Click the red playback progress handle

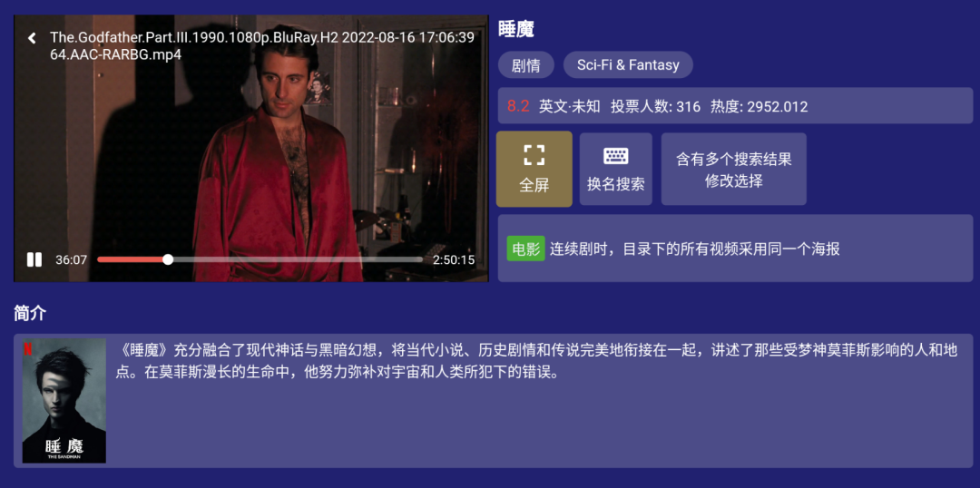pos(168,259)
